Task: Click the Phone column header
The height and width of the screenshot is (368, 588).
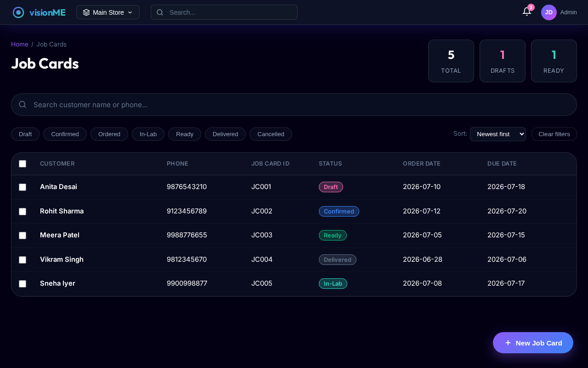Action: (177, 163)
